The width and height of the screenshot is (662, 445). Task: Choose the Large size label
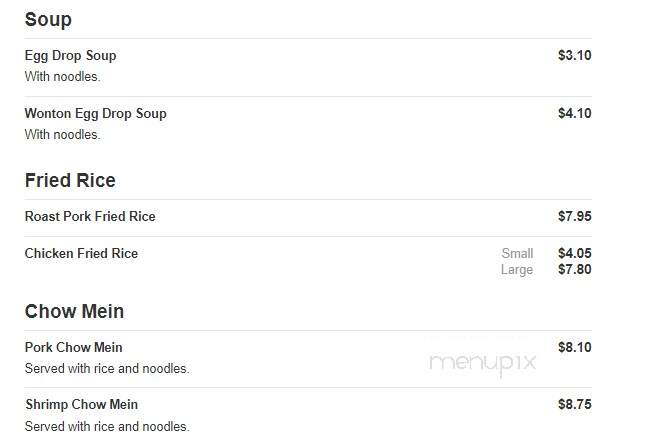coord(517,270)
